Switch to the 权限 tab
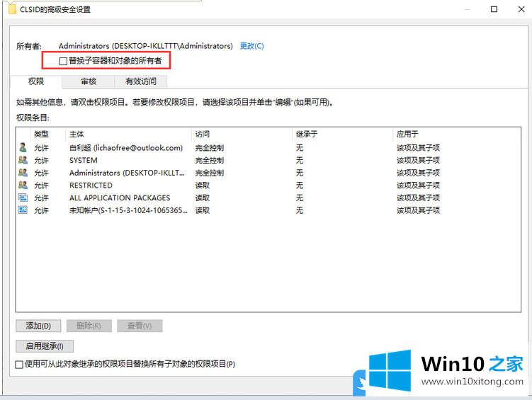Image resolution: width=532 pixels, height=400 pixels. [36, 81]
